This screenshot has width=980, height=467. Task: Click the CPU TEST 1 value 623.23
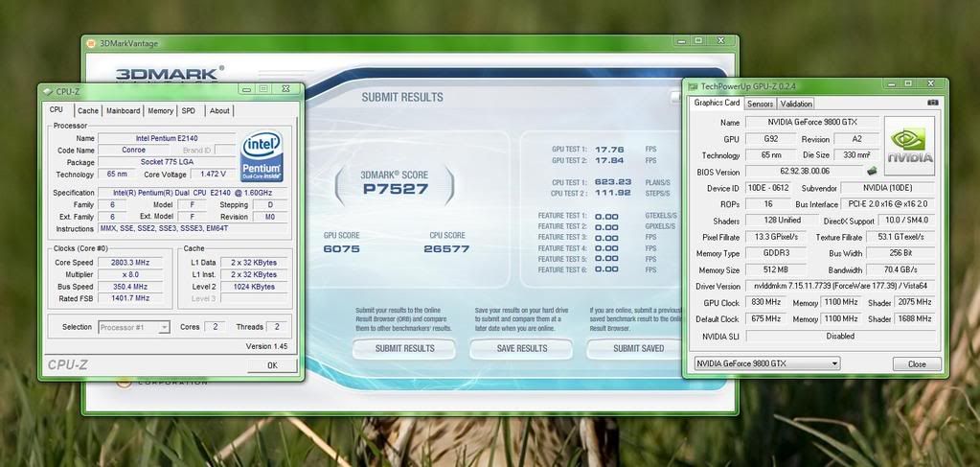click(x=612, y=182)
